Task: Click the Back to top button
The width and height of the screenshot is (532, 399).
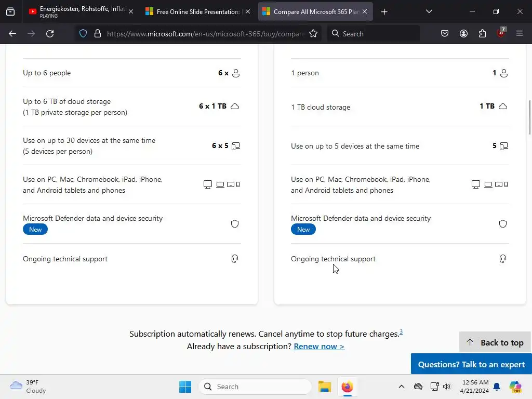Action: click(495, 342)
